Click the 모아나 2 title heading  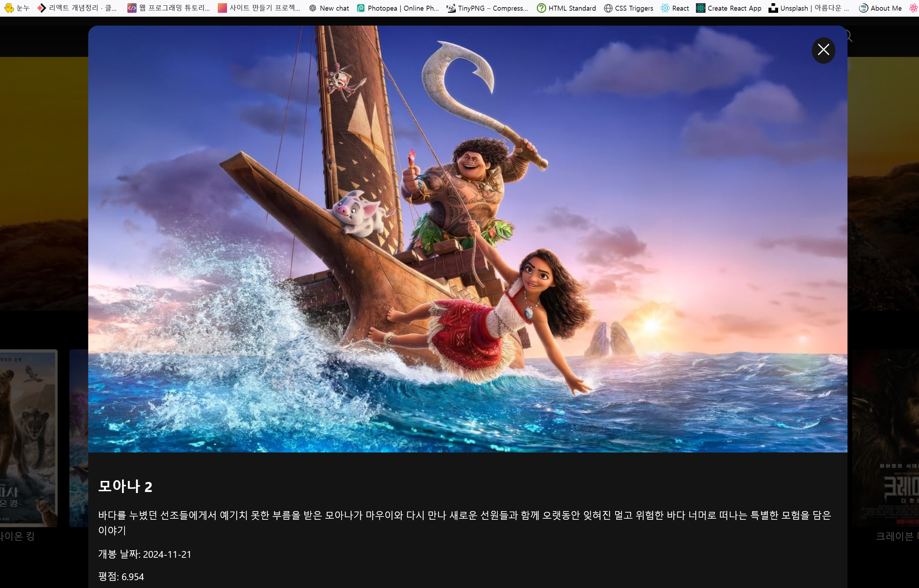pos(125,486)
